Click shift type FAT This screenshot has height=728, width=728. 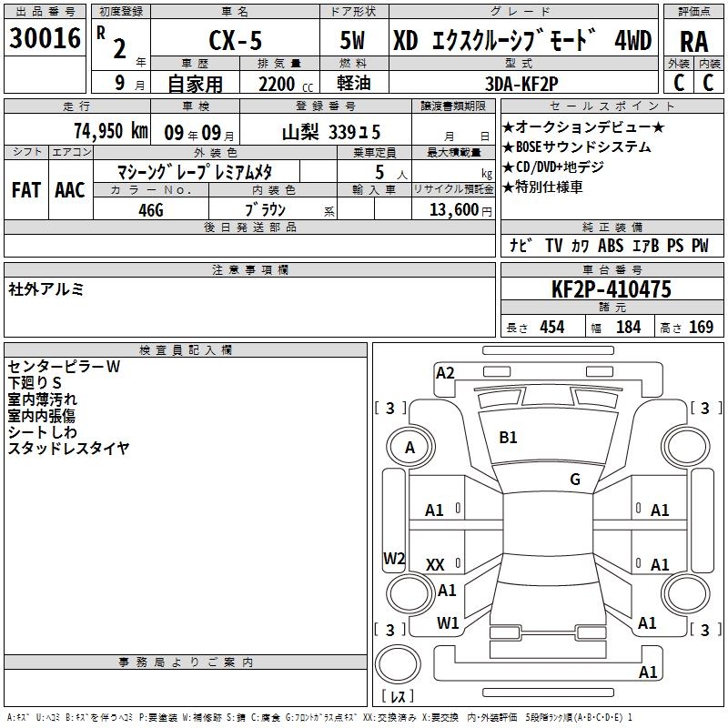pyautogui.click(x=26, y=190)
